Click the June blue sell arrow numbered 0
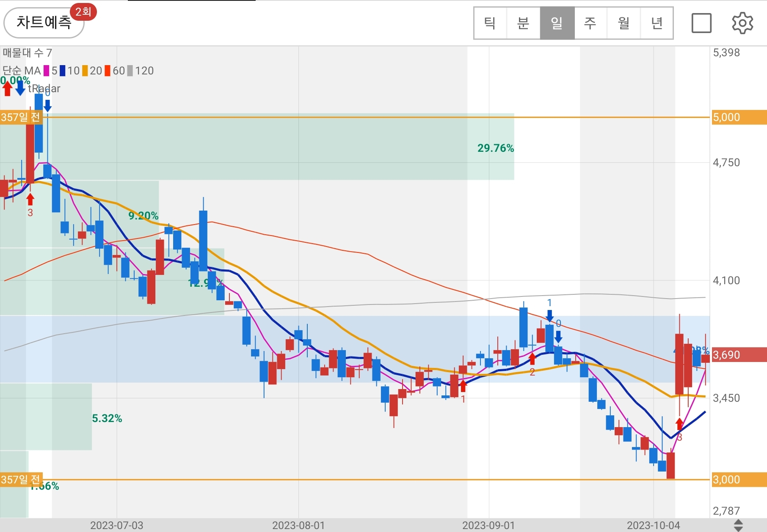Image resolution: width=767 pixels, height=532 pixels. coord(47,106)
